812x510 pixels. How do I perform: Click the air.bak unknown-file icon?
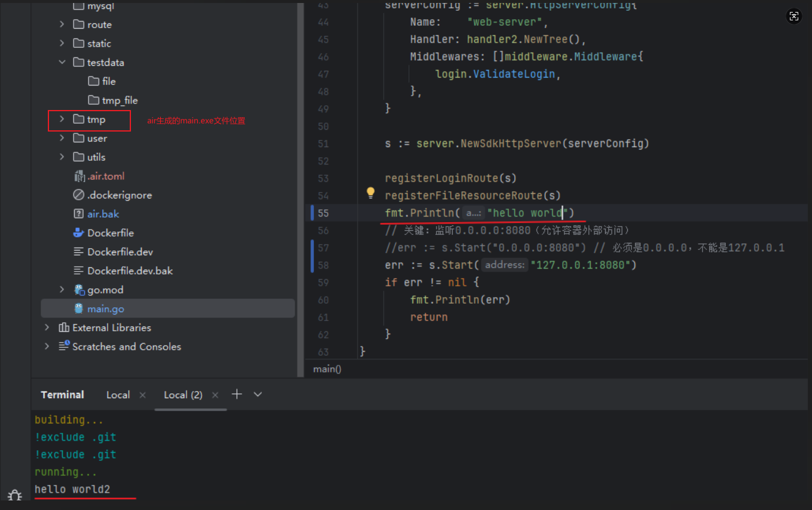pos(78,213)
